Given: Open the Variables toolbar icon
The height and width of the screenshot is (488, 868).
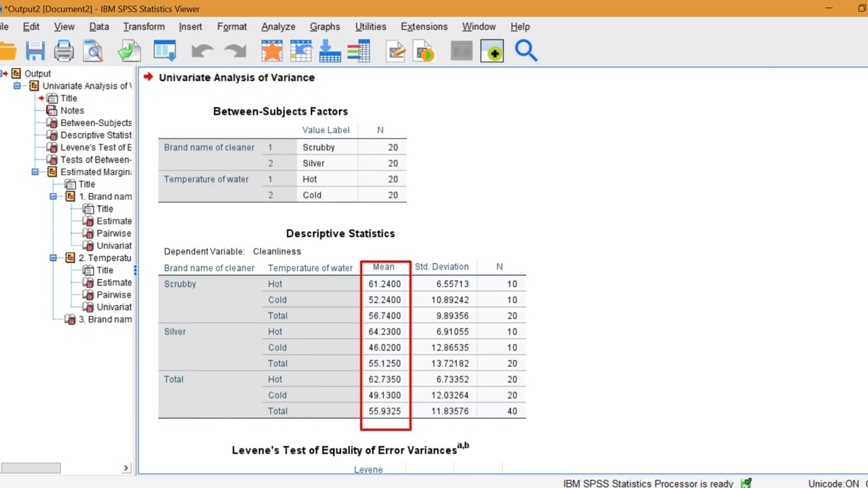Looking at the screenshot, I should pos(359,52).
